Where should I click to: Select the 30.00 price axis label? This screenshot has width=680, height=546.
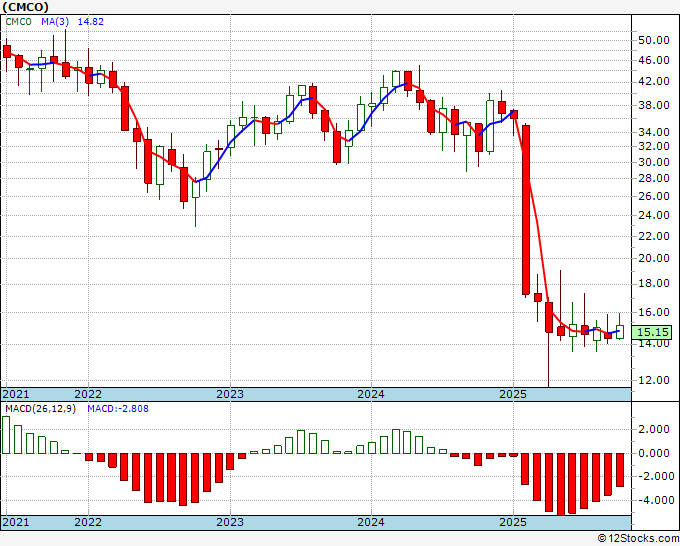(654, 162)
